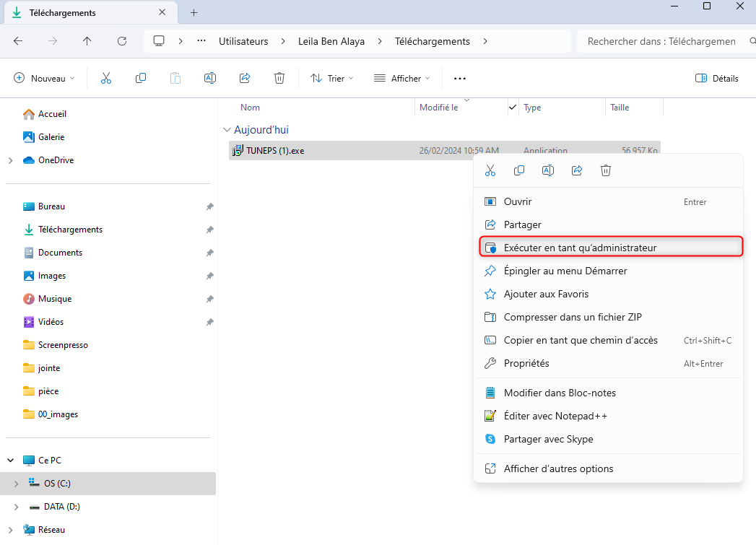Open Documents in the sidebar
Screen dimensions: 756x545
click(x=60, y=253)
